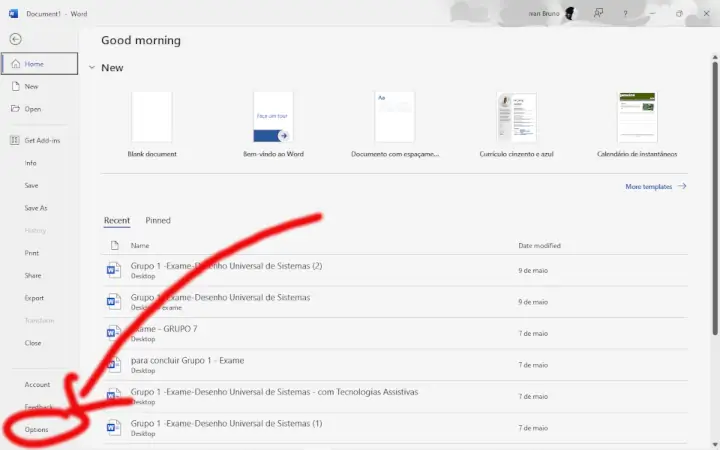Screen dimensions: 720x450
Task: Click the file type column header icon
Action: point(114,246)
